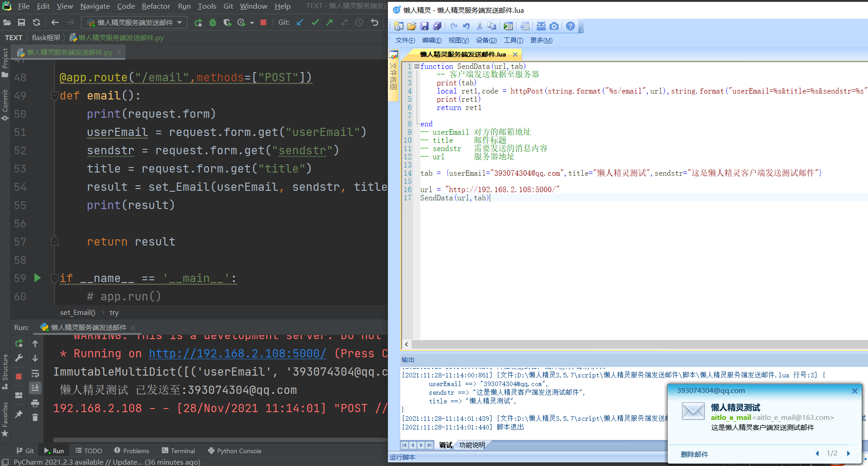Click the Save All icon in 懒人精灵 toolbar

pos(437,26)
